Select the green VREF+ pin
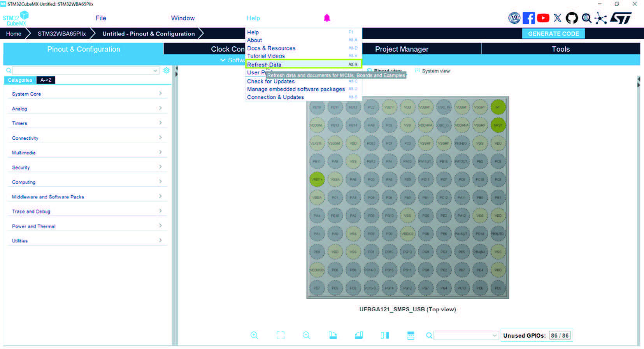This screenshot has height=349, width=644. point(317,179)
